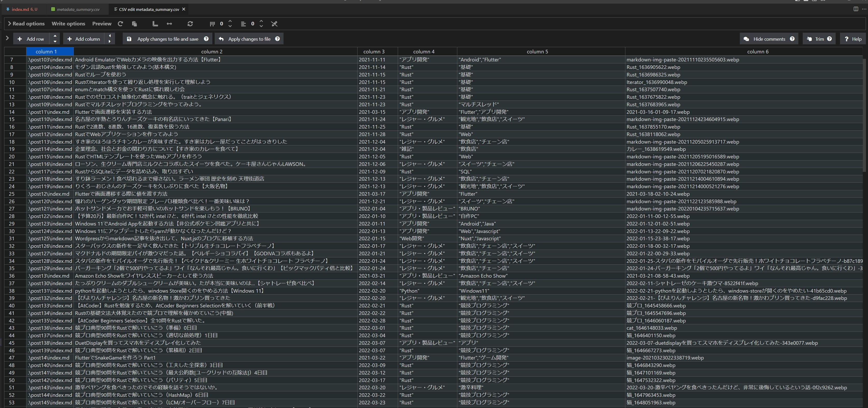
Task: Click the green CSV file icon on metadata_summary.csv tab
Action: click(x=53, y=9)
